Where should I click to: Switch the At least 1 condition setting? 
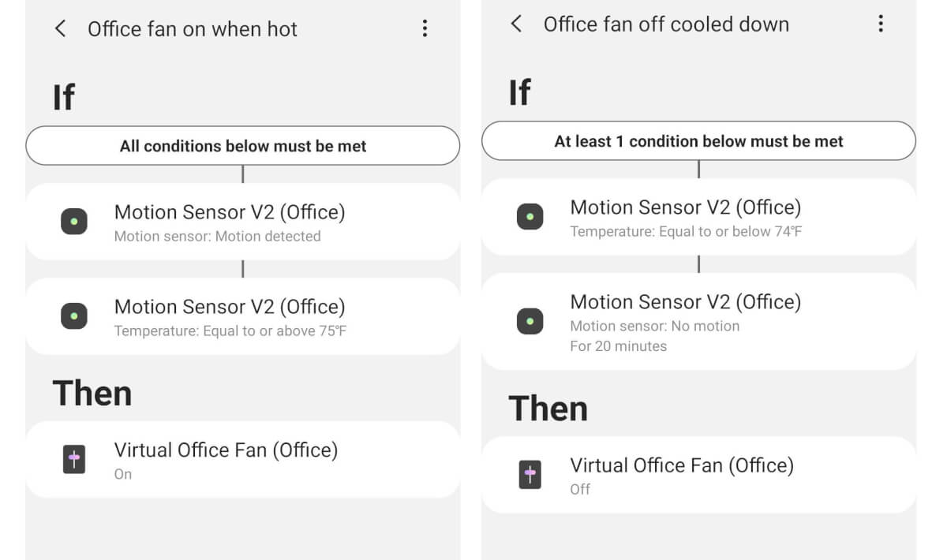point(699,141)
